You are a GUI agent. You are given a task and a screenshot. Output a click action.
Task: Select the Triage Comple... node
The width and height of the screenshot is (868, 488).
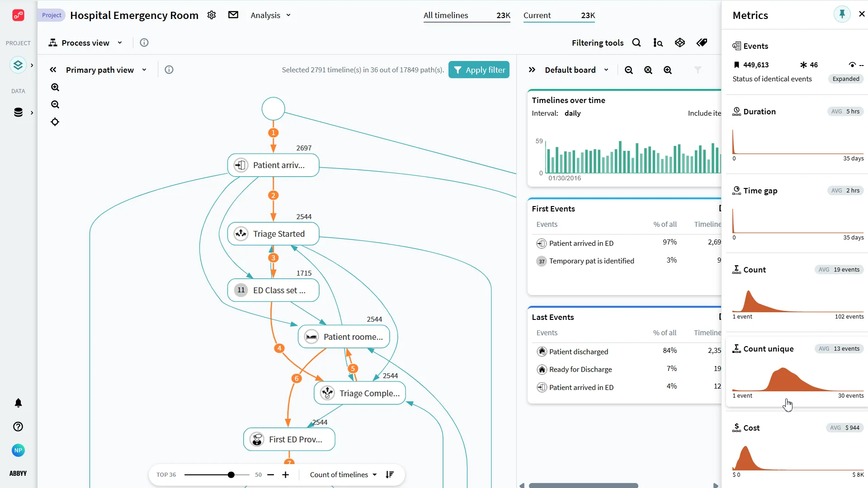tap(360, 393)
